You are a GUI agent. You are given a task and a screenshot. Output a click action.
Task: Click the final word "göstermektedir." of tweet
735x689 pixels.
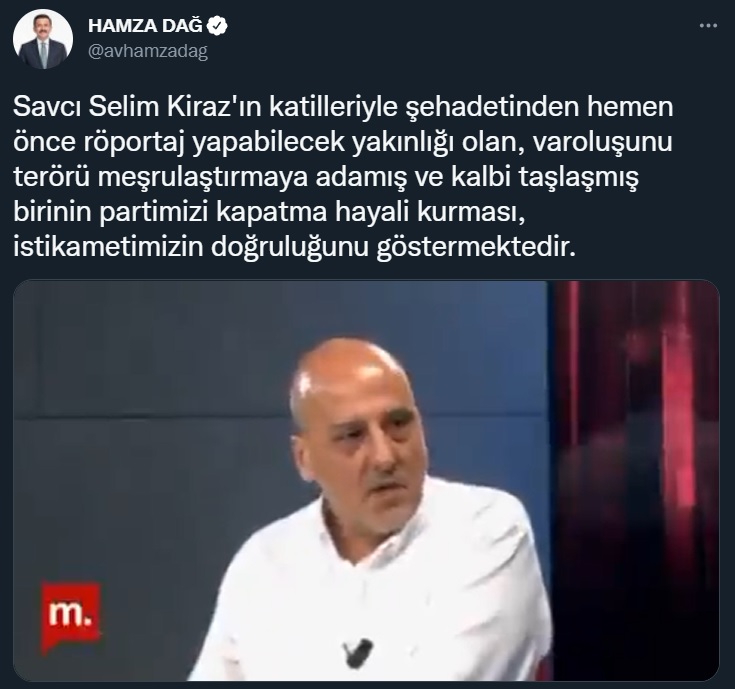(476, 248)
